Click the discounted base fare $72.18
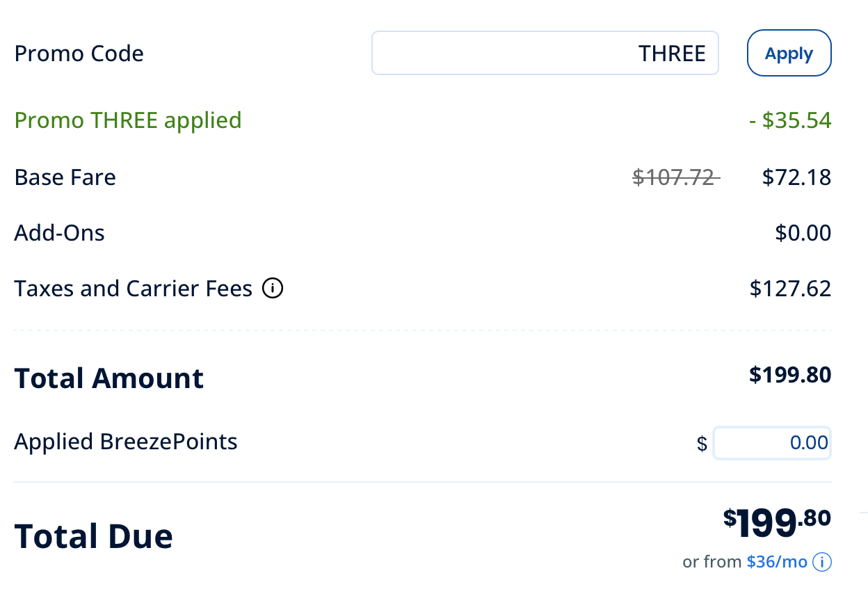The width and height of the screenshot is (868, 612). [x=796, y=177]
